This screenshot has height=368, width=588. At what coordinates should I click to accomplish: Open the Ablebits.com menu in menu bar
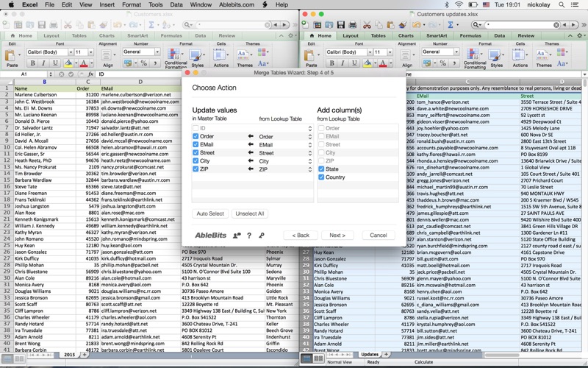pos(237,4)
